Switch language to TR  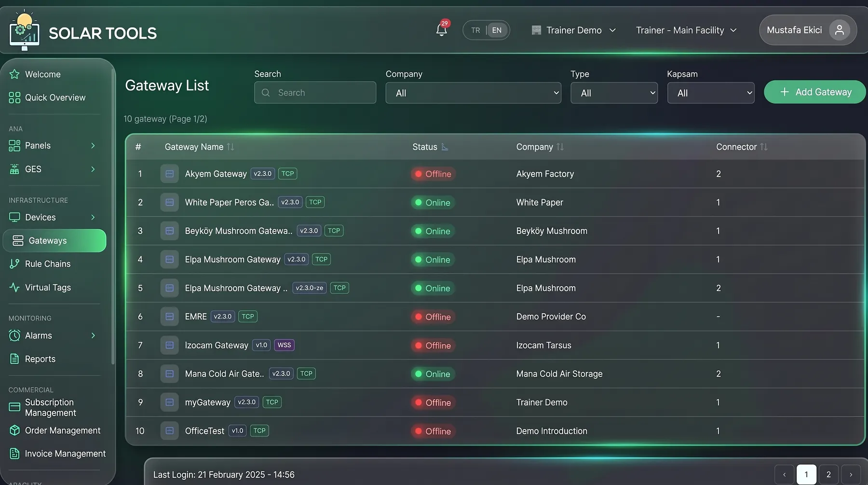coord(475,30)
